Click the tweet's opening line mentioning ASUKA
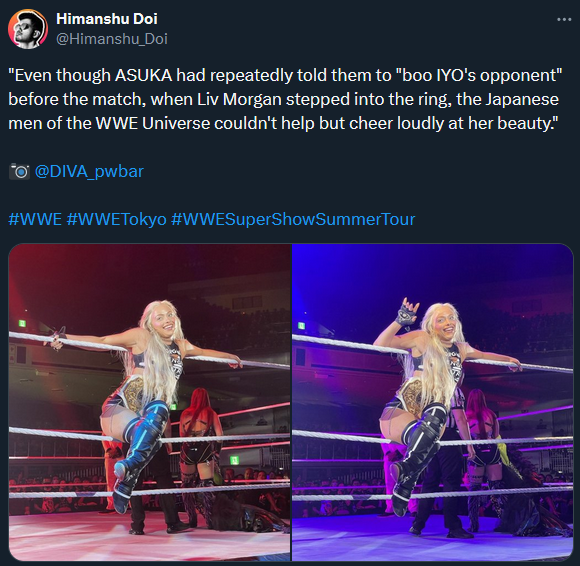Image resolution: width=580 pixels, height=566 pixels. click(285, 75)
